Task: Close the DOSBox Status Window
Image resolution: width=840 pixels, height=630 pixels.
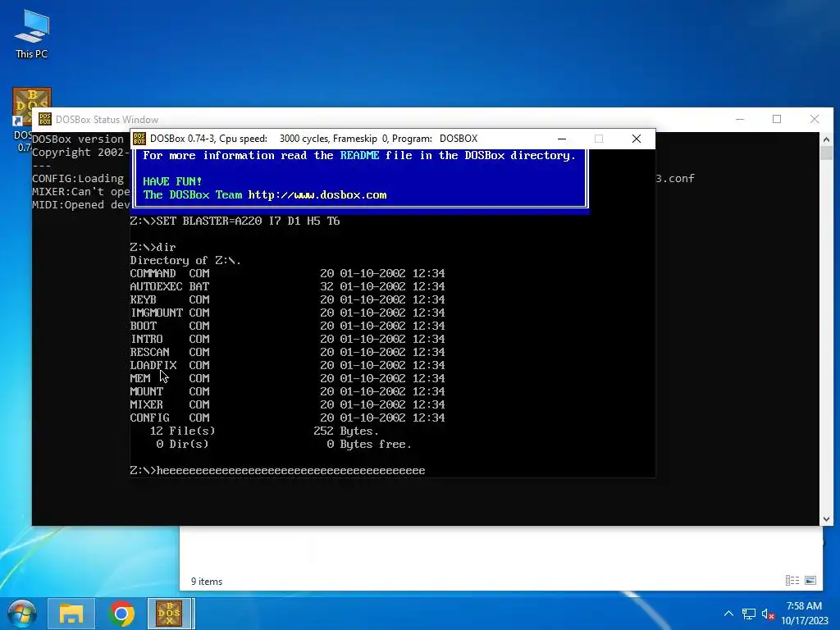Action: [x=815, y=119]
